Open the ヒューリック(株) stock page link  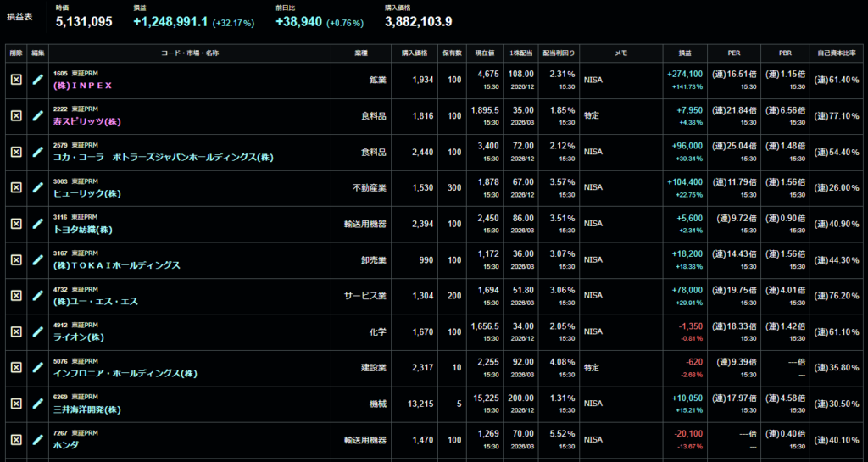(84, 193)
